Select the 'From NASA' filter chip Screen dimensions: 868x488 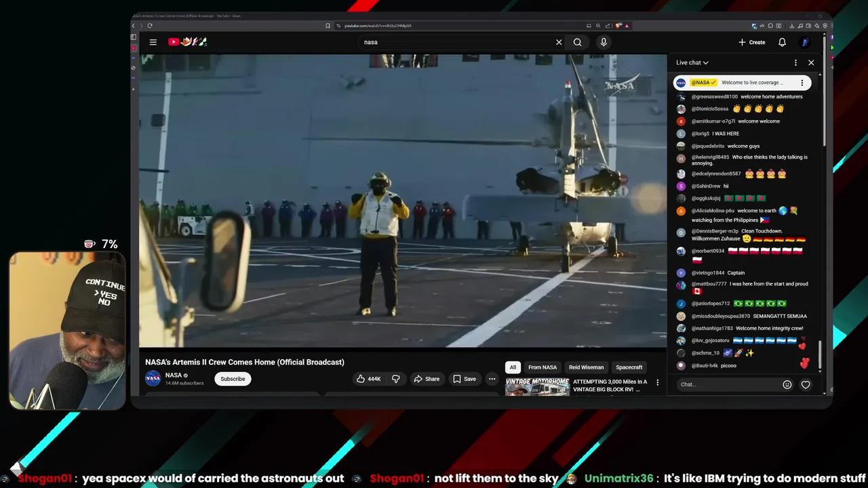[x=542, y=367]
